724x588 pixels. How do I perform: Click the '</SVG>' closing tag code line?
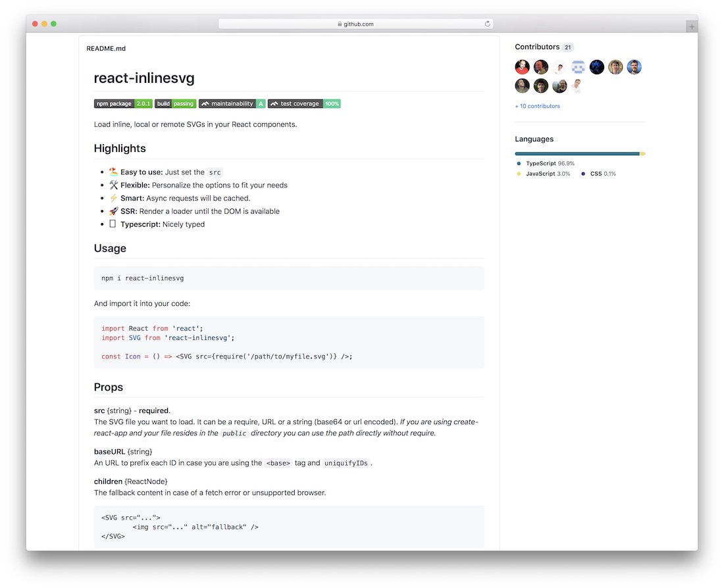click(x=113, y=536)
